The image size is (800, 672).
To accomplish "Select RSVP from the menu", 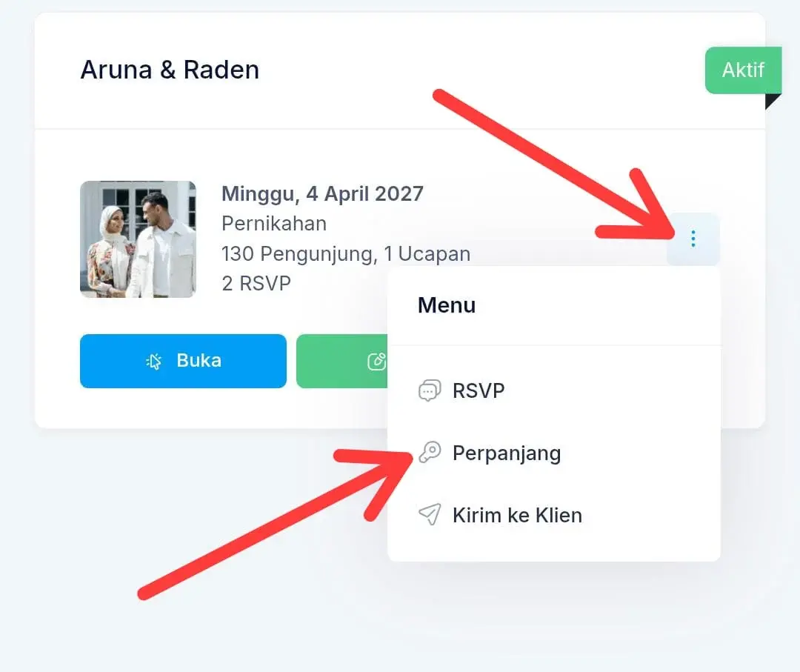I will click(x=553, y=391).
